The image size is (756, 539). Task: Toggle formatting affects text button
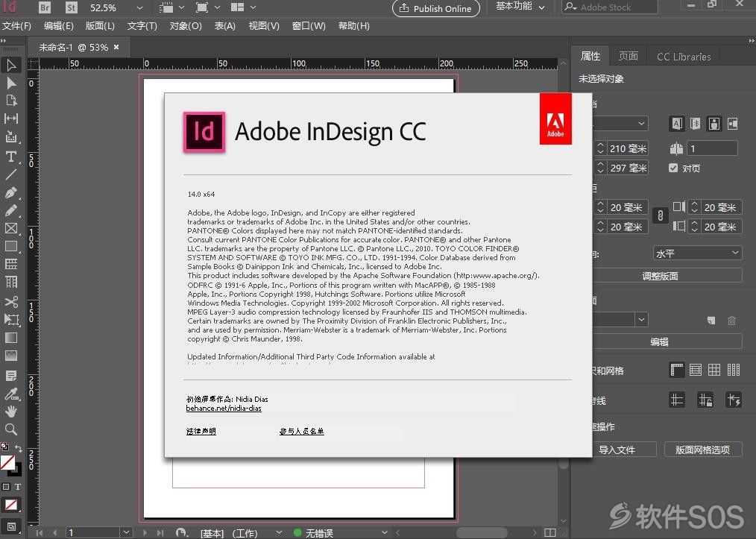click(17, 487)
